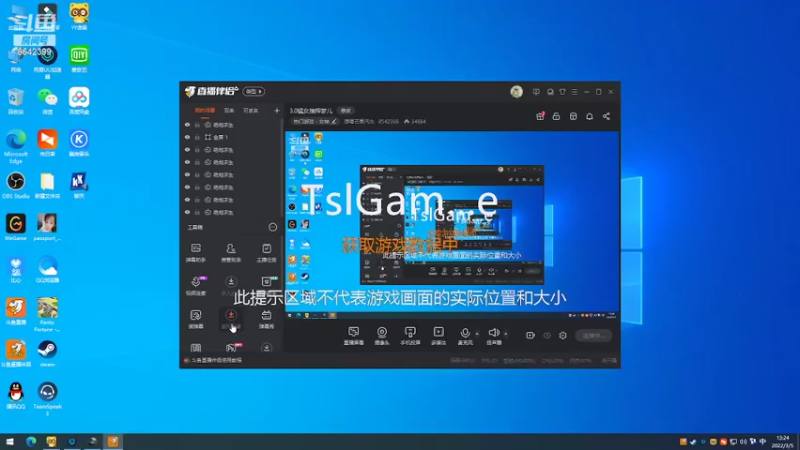
Task: Add a 多媒体 media source
Action: 438,336
